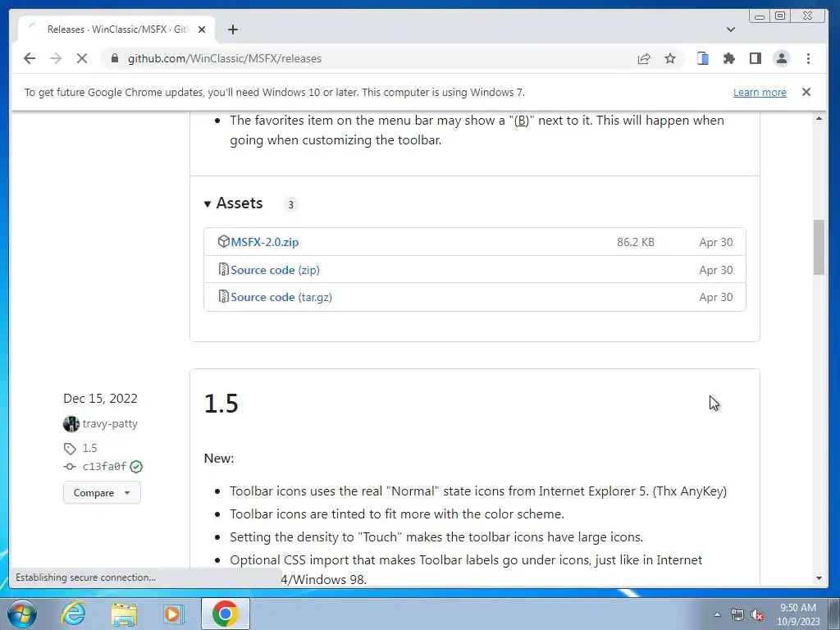Click travy-patty's avatar image
Screen dimensions: 840x630
[x=71, y=424]
